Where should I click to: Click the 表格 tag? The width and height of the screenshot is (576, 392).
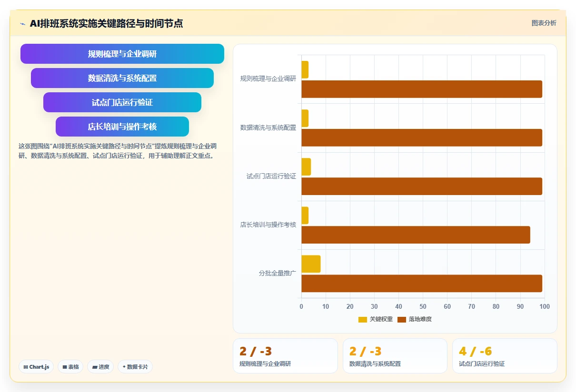coord(70,367)
